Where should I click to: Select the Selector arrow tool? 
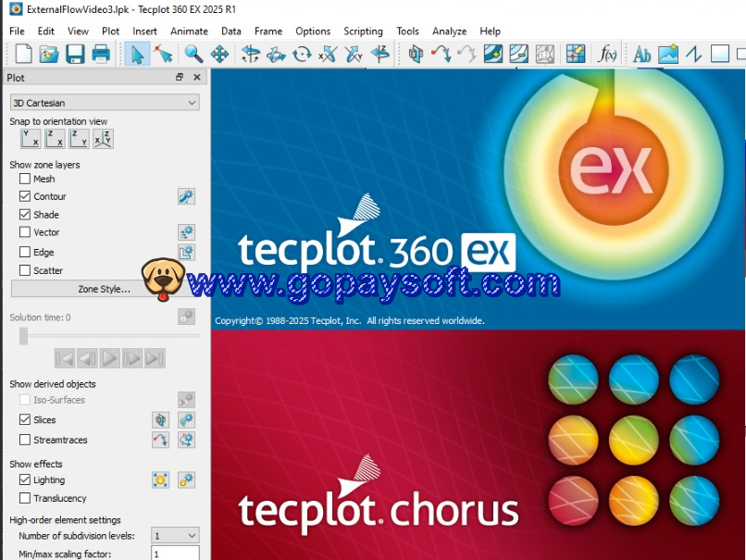pyautogui.click(x=138, y=54)
